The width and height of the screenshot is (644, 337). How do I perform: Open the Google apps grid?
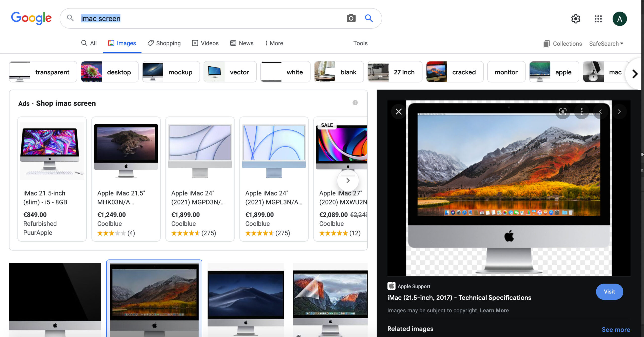tap(598, 19)
